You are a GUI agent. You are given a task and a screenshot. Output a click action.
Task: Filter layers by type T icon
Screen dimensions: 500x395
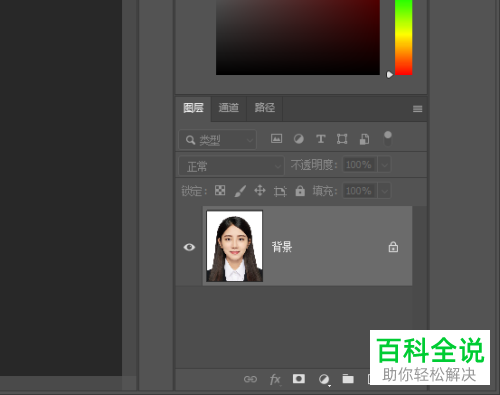click(321, 139)
